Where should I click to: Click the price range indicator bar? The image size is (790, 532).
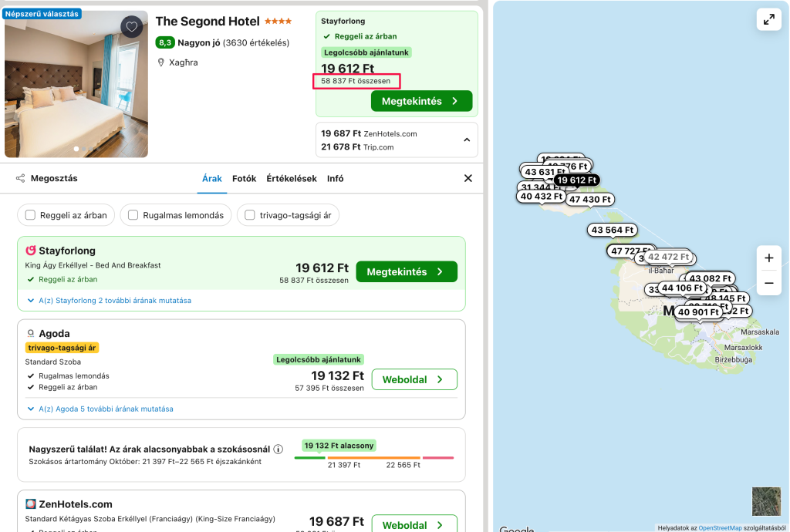(x=374, y=457)
